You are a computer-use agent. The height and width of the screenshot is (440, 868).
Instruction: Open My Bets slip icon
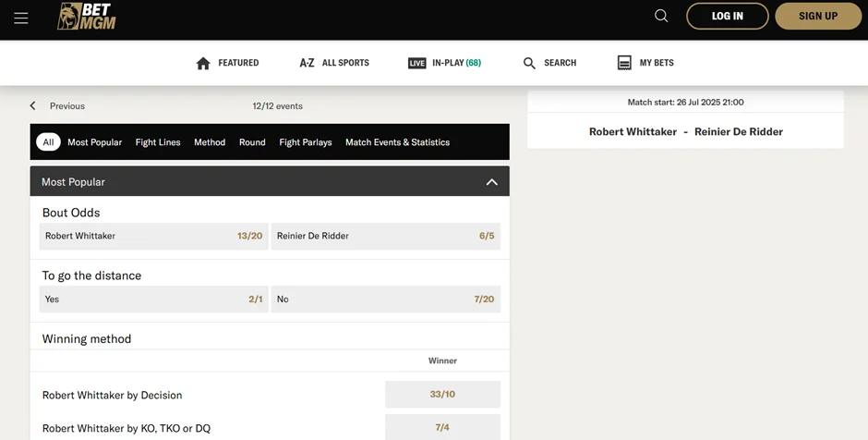pos(624,63)
